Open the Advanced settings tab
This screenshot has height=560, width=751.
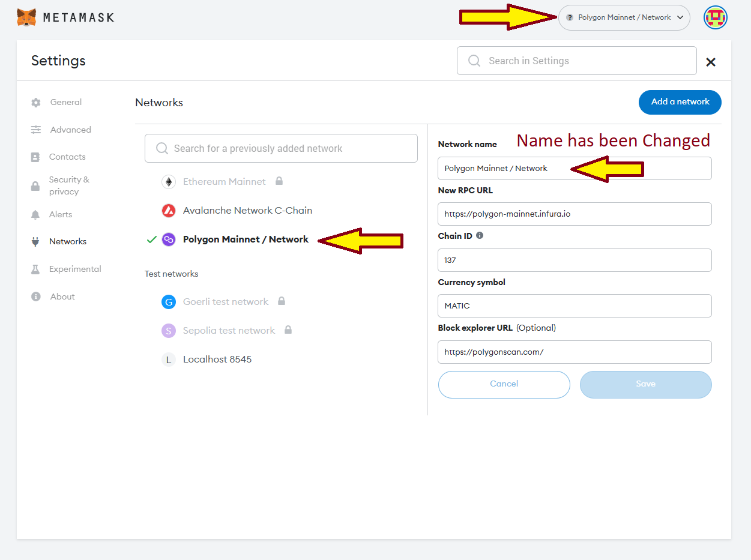70,130
